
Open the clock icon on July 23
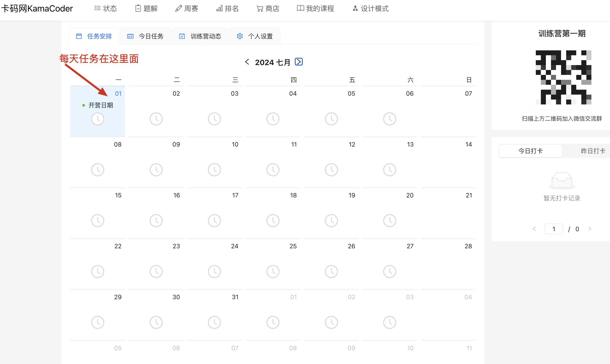(x=156, y=272)
